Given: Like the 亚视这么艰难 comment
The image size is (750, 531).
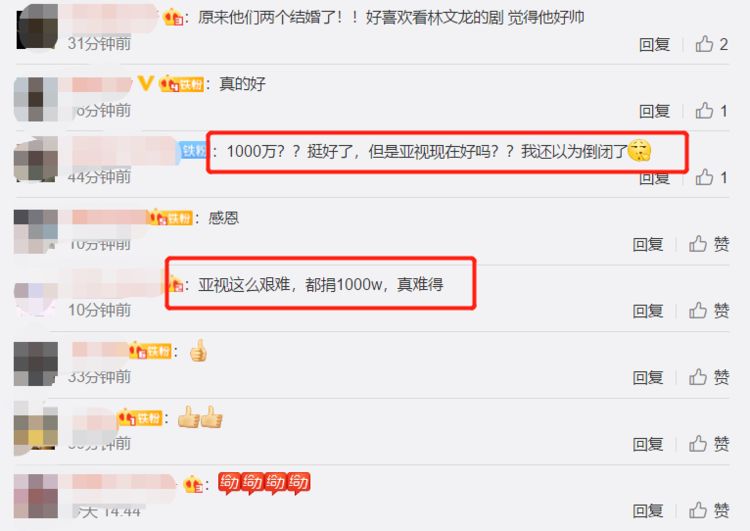Looking at the screenshot, I should [x=709, y=310].
